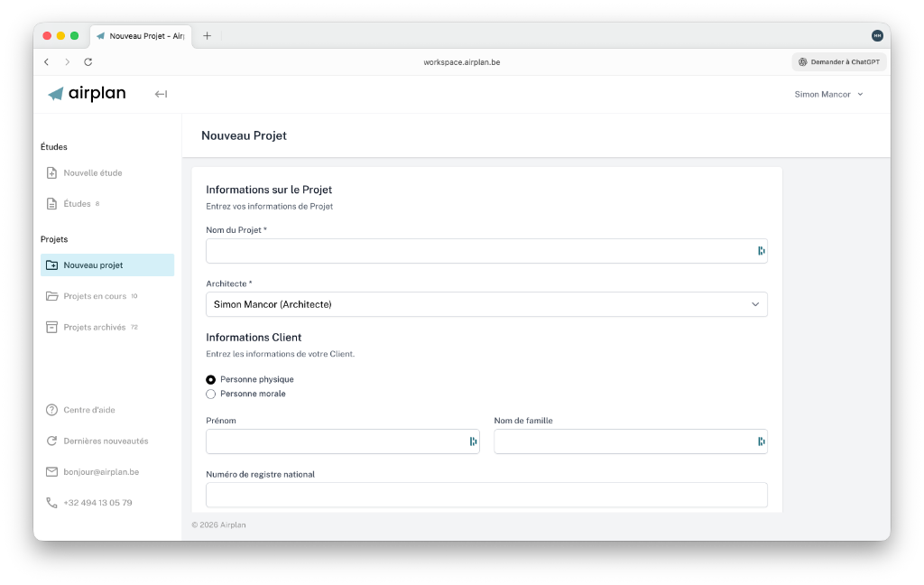Click the +32 494 13 05 79 phone link

coord(97,503)
